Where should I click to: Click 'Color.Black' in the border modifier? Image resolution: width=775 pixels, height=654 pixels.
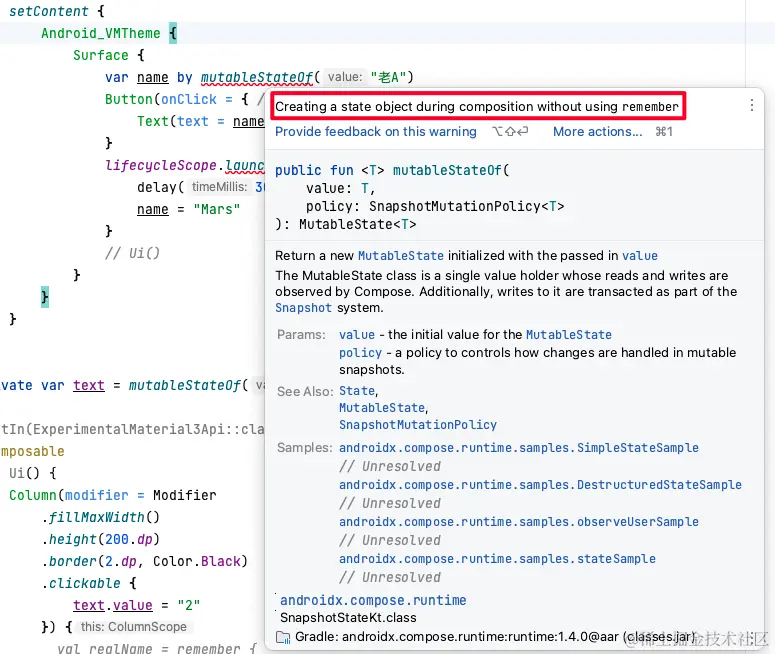pyautogui.click(x=197, y=562)
